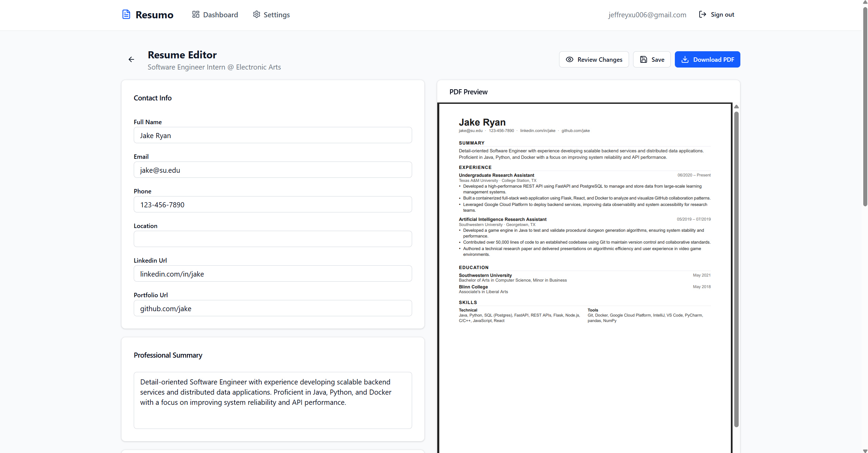Click the Dashboard grid icon
This screenshot has height=453, width=868.
(x=196, y=14)
